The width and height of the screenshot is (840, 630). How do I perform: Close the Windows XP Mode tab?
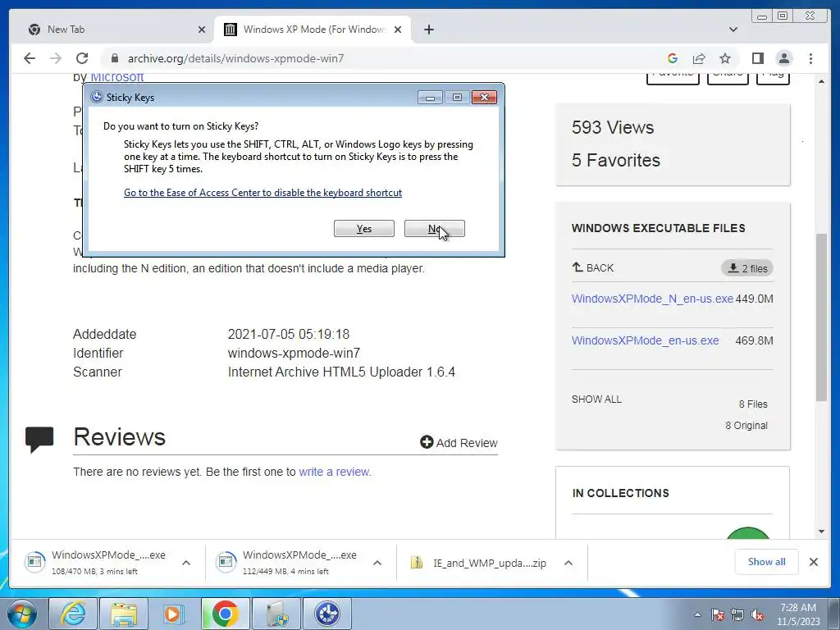pos(398,30)
